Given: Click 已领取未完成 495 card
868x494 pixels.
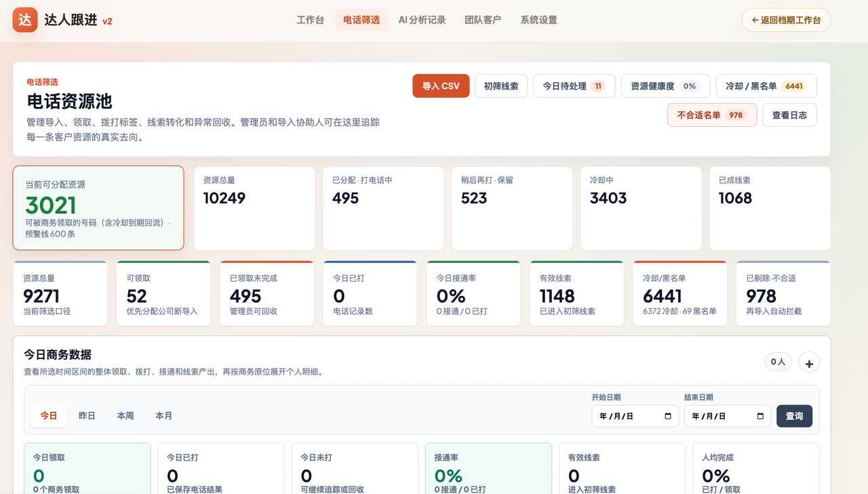Looking at the screenshot, I should pos(267,294).
